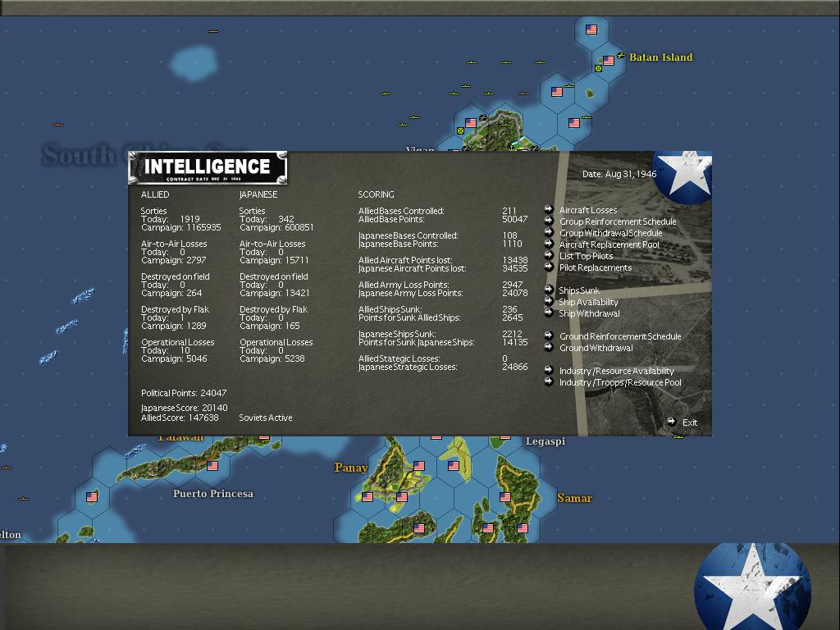Click Allied Bases Controlled value 211

click(509, 211)
